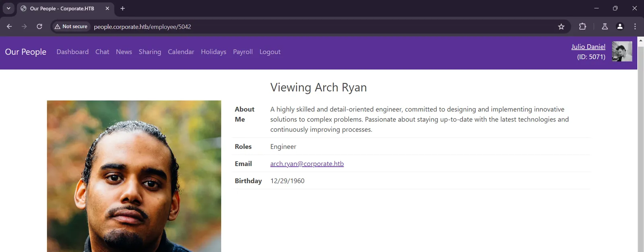Close the Our People tab
Viewport: 644px width, 252px height.
[x=107, y=8]
